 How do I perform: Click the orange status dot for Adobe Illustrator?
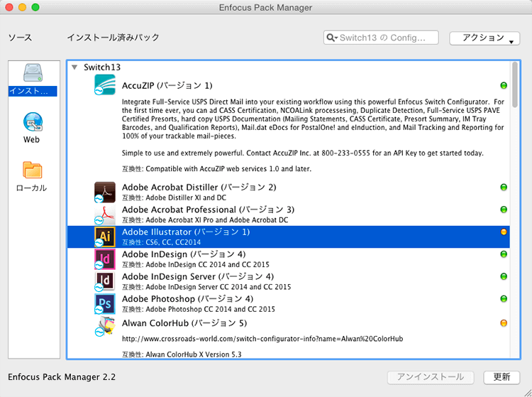(x=504, y=232)
